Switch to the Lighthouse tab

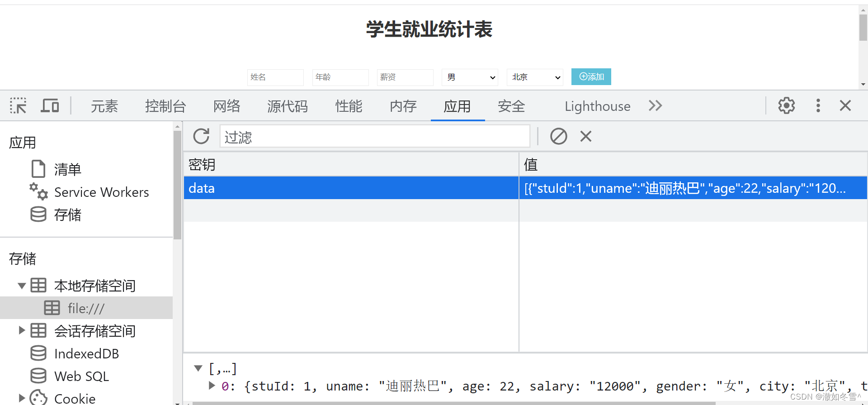[597, 106]
